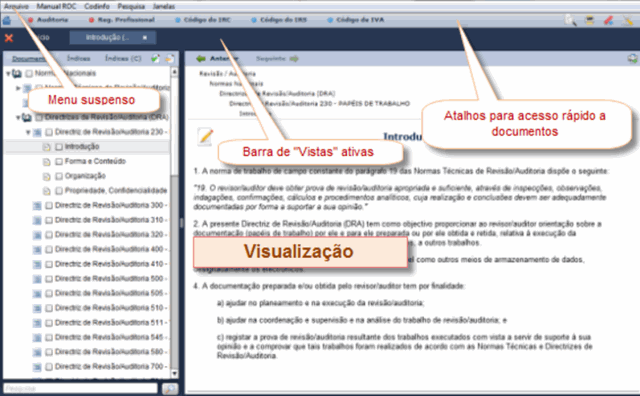This screenshot has height=396, width=640.
Task: Collapse Directrizes de Revisão/Auditoria (DRA) node
Action: click(18, 118)
